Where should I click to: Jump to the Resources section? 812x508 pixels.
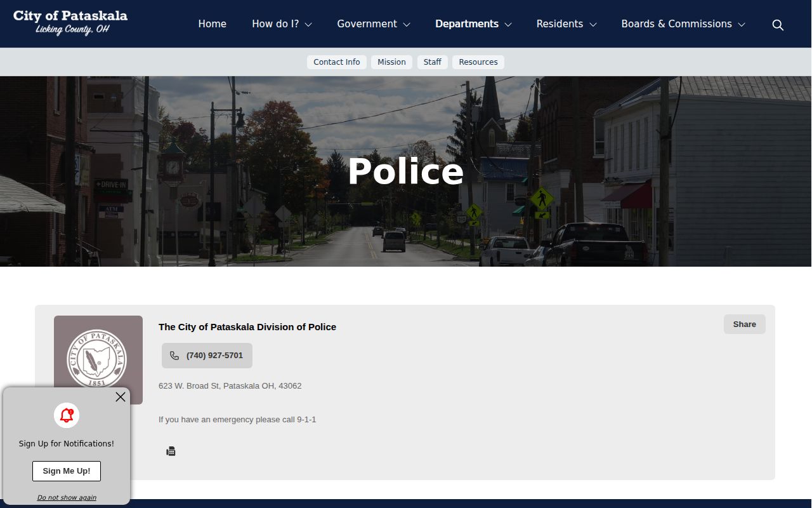(x=478, y=62)
